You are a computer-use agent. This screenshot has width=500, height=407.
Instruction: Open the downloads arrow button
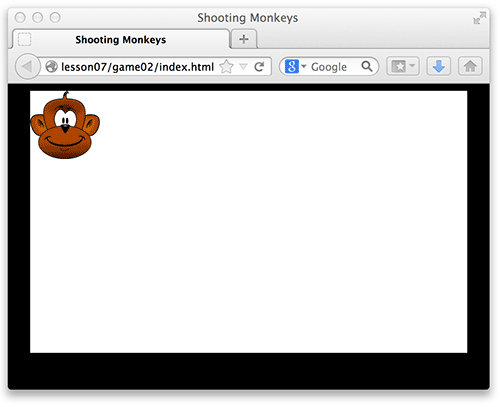pyautogui.click(x=439, y=66)
